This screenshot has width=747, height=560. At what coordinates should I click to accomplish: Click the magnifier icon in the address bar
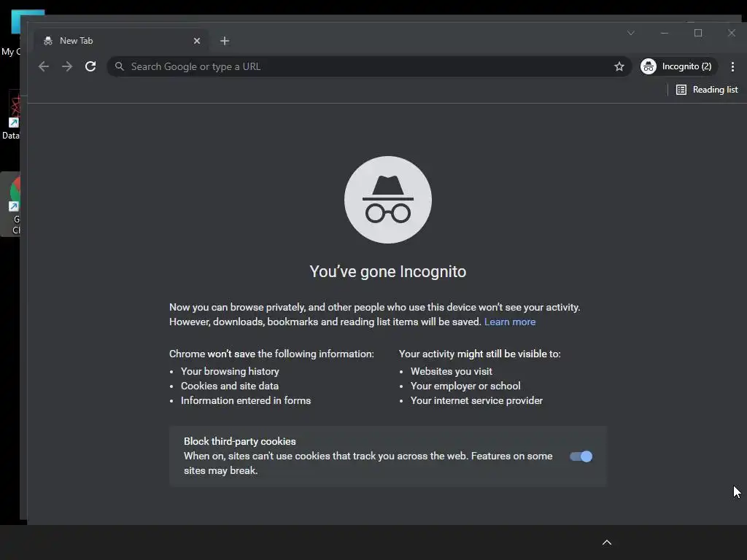120,66
